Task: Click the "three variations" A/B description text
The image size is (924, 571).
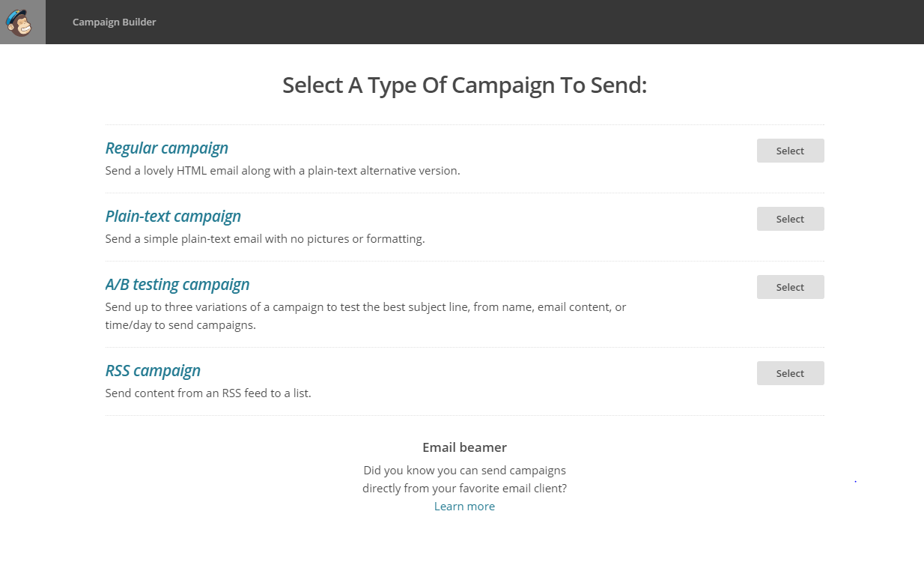Action: point(365,307)
